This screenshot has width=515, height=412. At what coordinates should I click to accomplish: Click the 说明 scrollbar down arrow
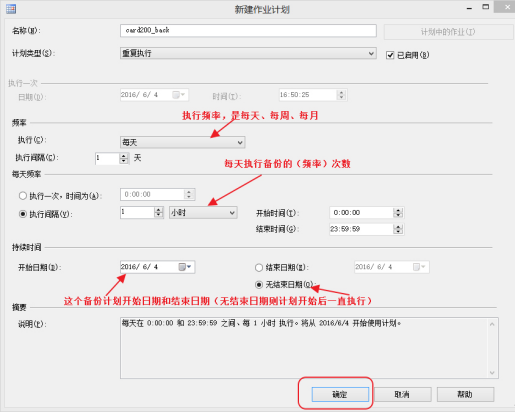pos(492,373)
